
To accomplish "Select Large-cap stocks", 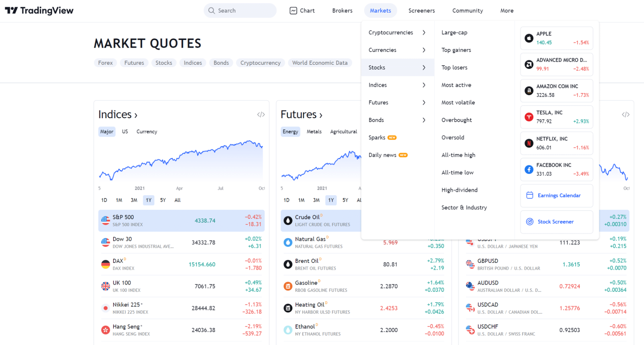I will pos(454,33).
